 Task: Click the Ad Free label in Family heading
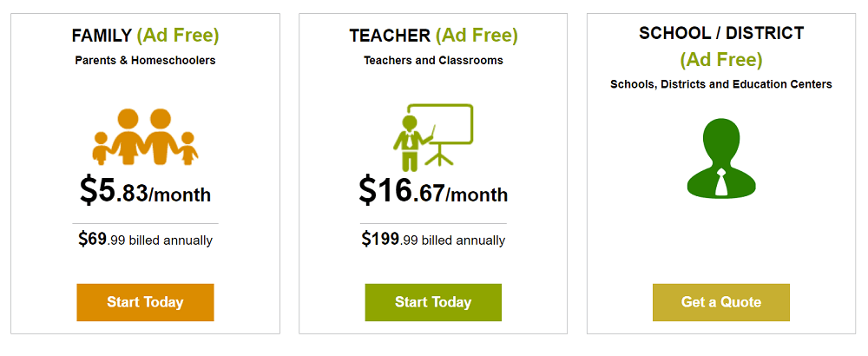(x=178, y=36)
